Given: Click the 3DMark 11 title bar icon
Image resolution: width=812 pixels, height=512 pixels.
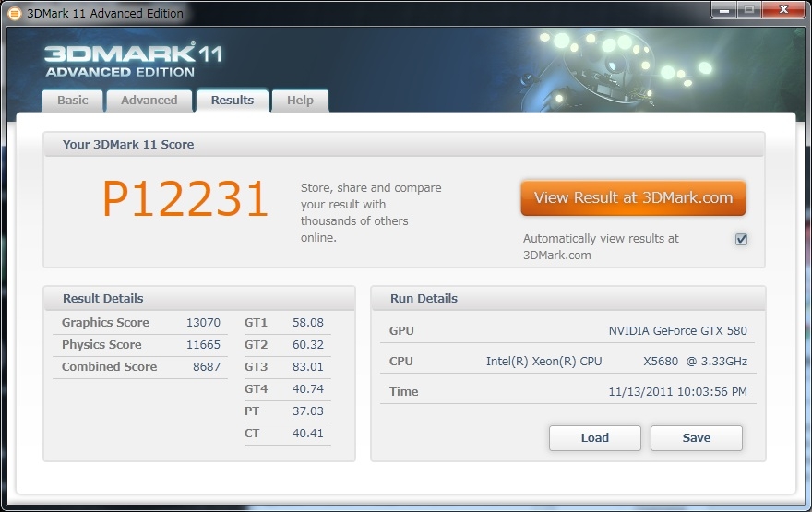Looking at the screenshot, I should (x=15, y=14).
